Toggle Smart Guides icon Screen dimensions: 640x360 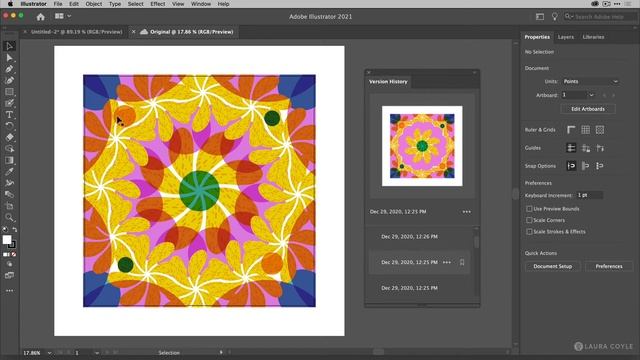(x=600, y=148)
